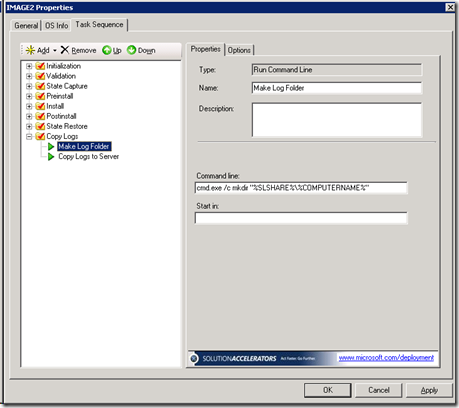This screenshot has width=459, height=408.
Task: Switch to the Options sub-tab
Action: point(239,50)
